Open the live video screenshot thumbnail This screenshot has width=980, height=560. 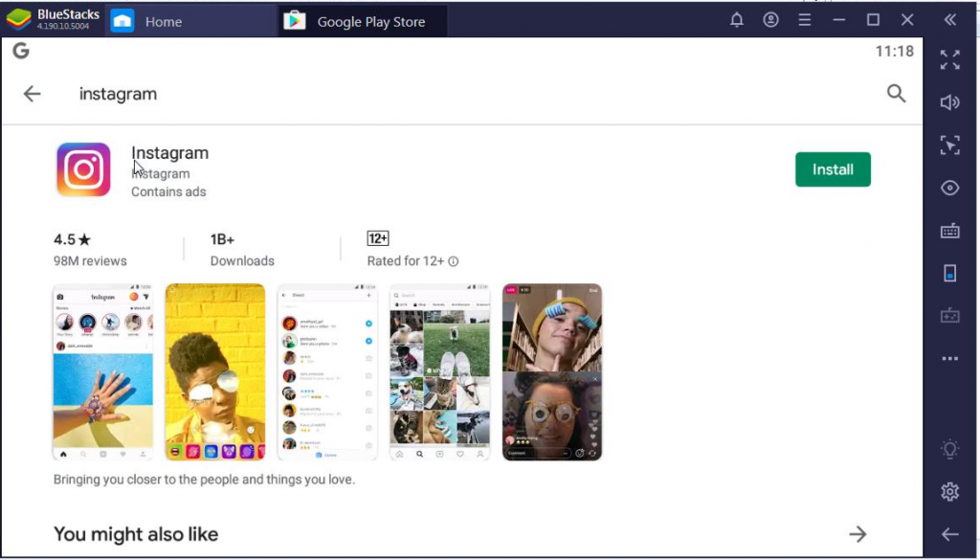552,372
